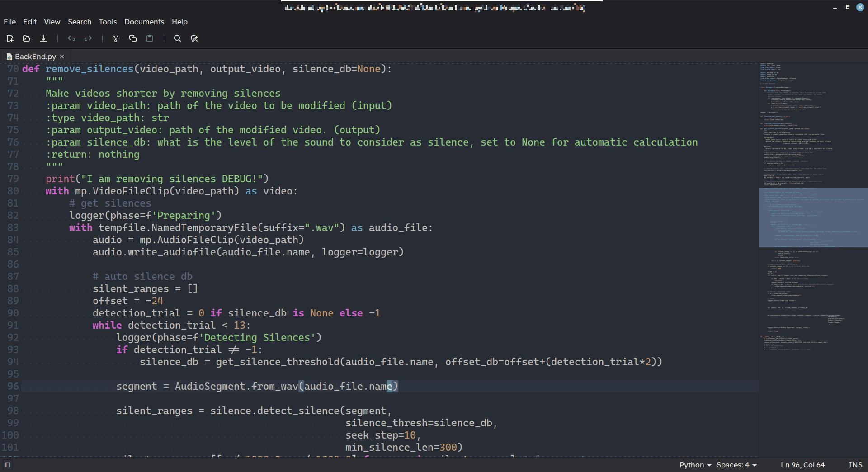The image size is (868, 472).
Task: Click the Save document download icon
Action: (43, 38)
